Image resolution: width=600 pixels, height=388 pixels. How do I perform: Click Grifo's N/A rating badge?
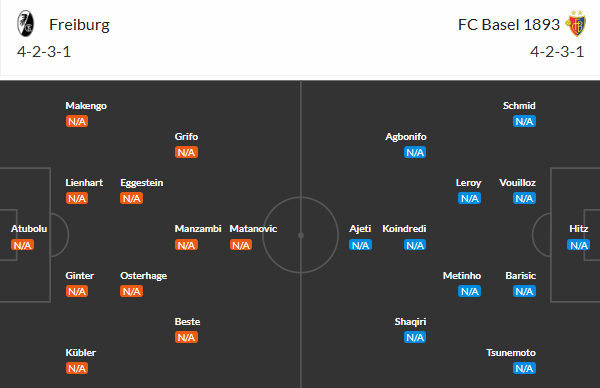pyautogui.click(x=186, y=152)
